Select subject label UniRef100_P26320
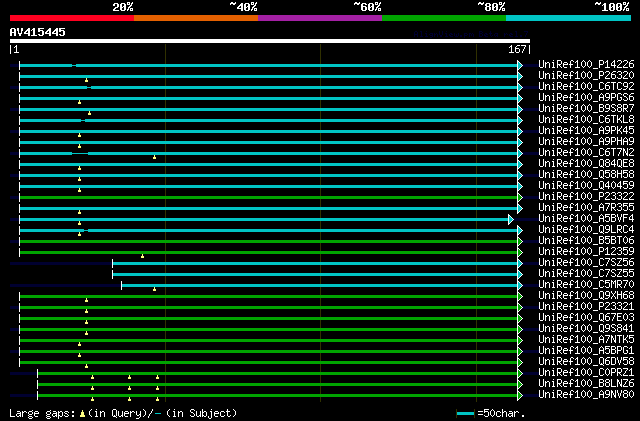The width and height of the screenshot is (640, 421). pyautogui.click(x=586, y=76)
